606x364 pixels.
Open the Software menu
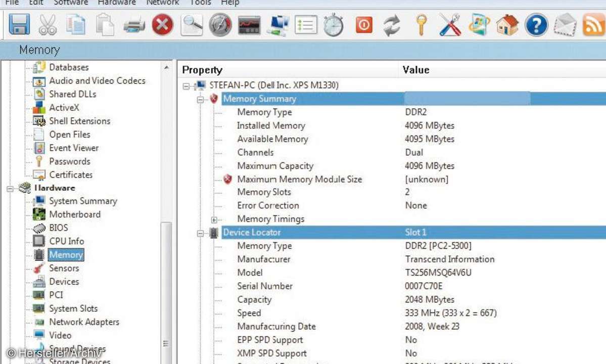[x=71, y=3]
